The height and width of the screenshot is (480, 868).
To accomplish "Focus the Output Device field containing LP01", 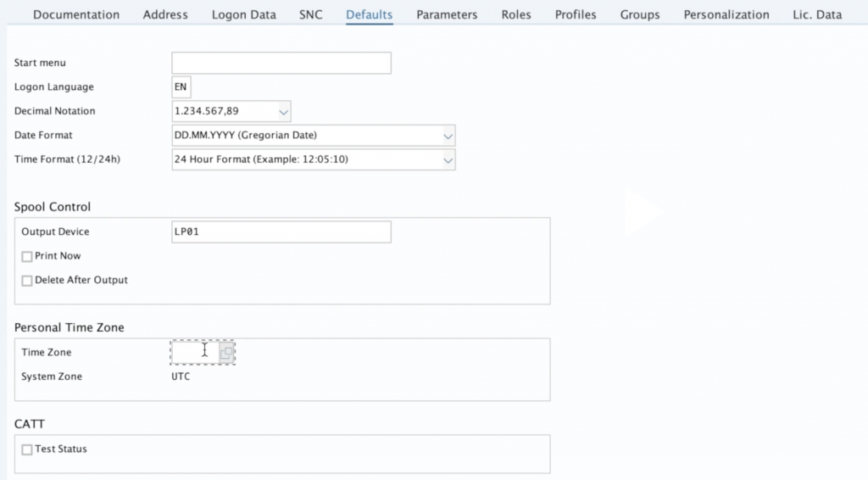I will point(281,232).
